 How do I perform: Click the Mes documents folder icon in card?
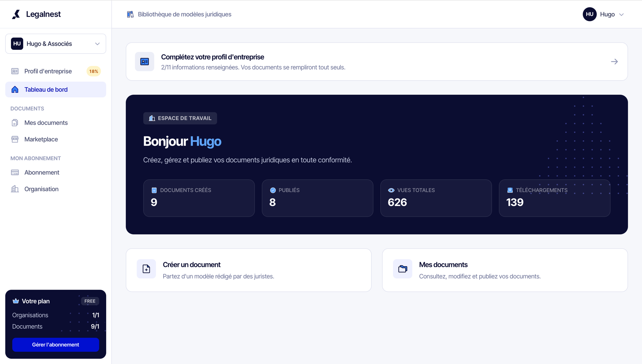tap(403, 269)
